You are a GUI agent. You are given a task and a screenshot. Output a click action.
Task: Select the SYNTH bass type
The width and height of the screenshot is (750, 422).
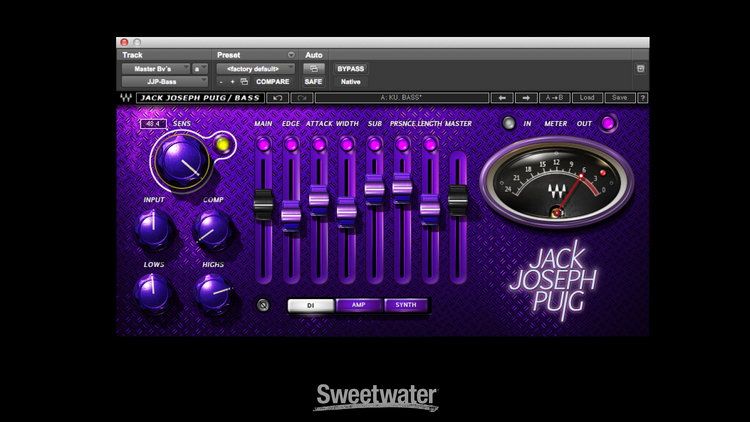[x=406, y=305]
